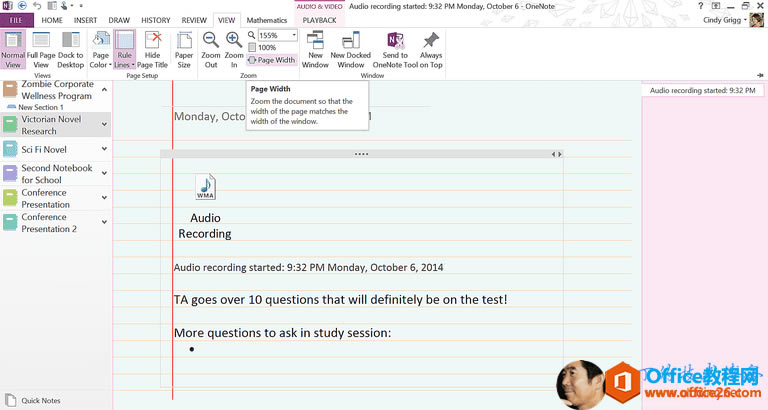Open the WMA audio recording file icon
The image size is (768, 410).
coord(205,187)
